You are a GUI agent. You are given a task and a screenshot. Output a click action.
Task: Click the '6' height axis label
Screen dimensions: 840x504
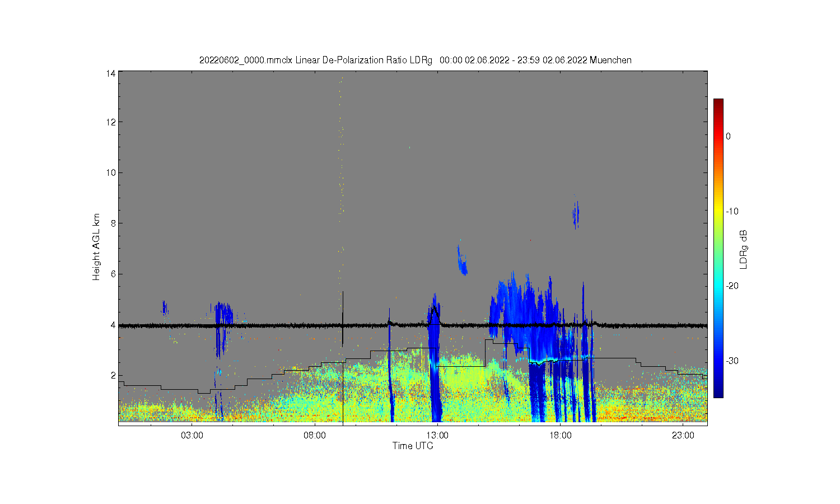point(113,274)
